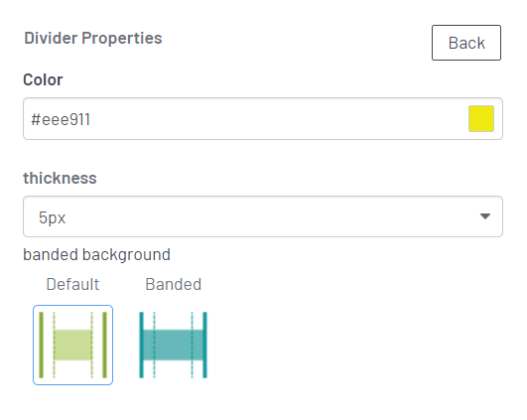Viewport: 527px width, 420px height.
Task: Select the "Banded" option label
Action: [x=173, y=284]
